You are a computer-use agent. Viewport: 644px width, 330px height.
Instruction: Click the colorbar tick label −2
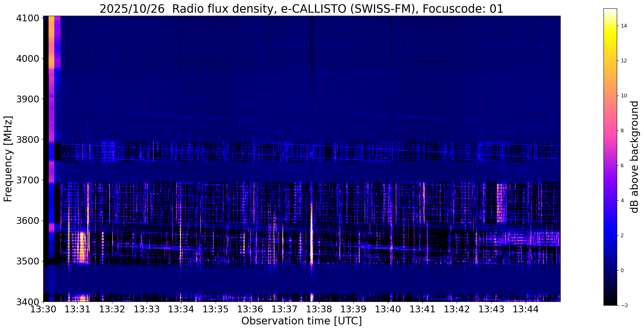click(x=624, y=306)
